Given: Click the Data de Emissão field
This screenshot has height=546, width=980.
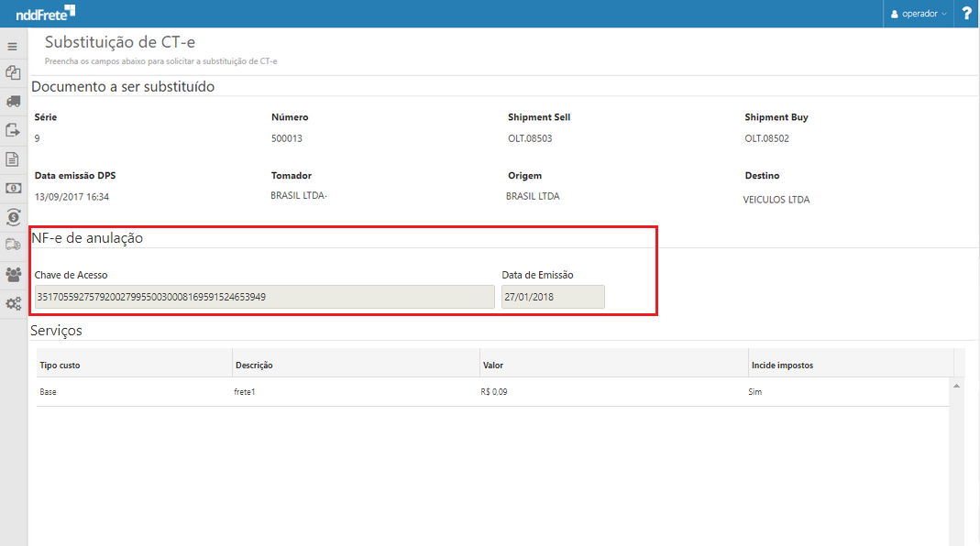Looking at the screenshot, I should coord(553,297).
